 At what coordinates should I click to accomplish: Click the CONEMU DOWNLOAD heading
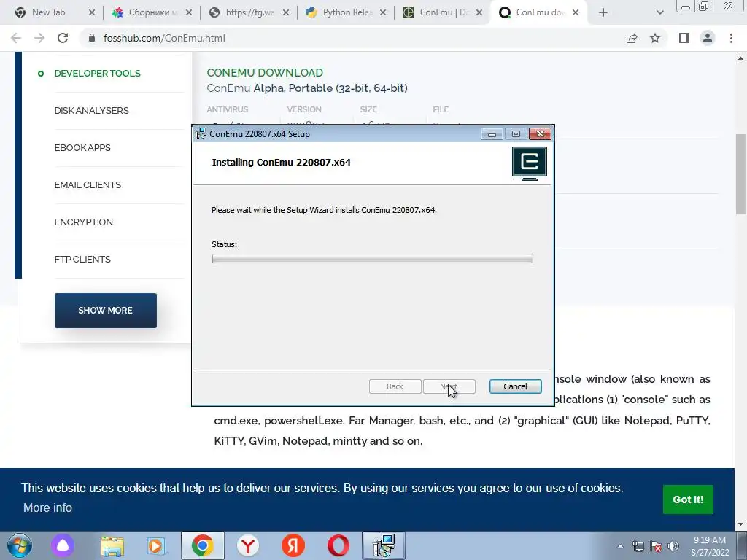click(265, 73)
